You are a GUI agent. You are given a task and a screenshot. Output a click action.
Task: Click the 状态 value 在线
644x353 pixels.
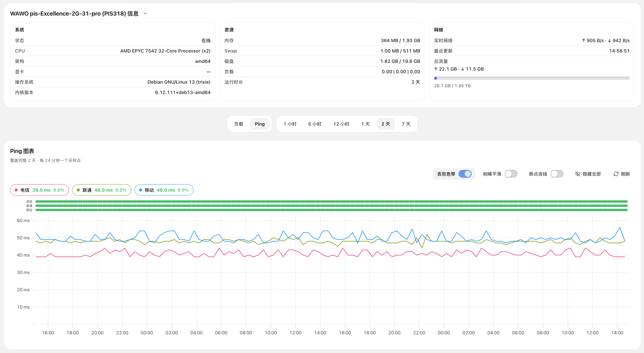pyautogui.click(x=206, y=40)
